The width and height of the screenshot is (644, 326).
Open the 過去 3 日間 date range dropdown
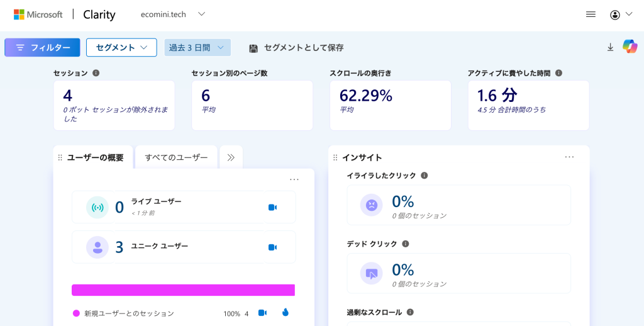point(197,47)
